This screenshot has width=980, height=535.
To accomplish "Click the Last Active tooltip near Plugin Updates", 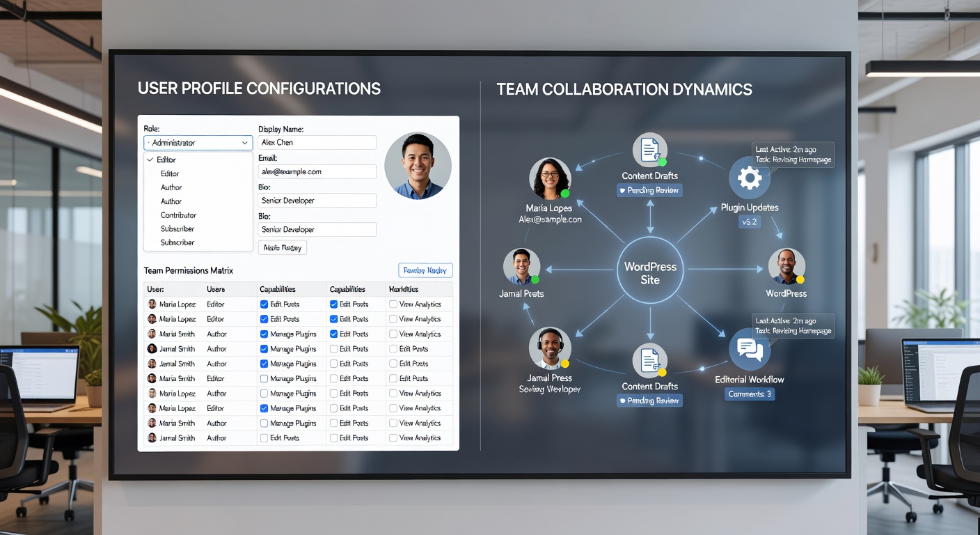I will 793,155.
